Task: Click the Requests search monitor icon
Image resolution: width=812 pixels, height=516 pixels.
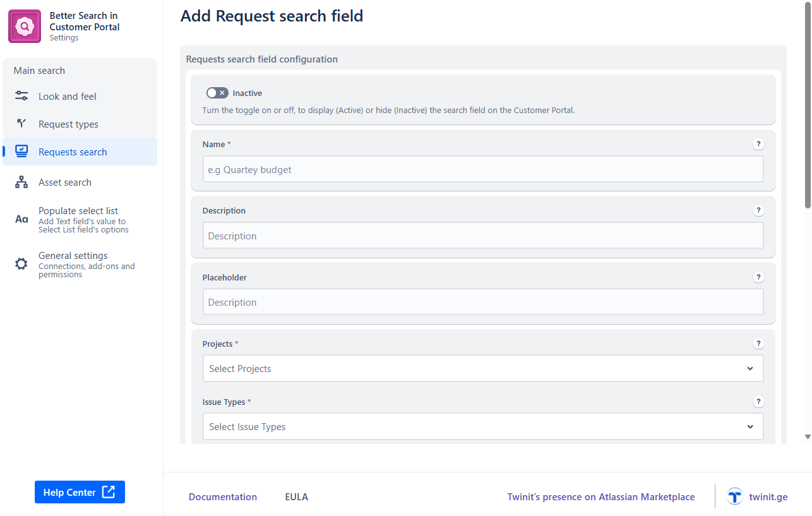Action: (21, 152)
